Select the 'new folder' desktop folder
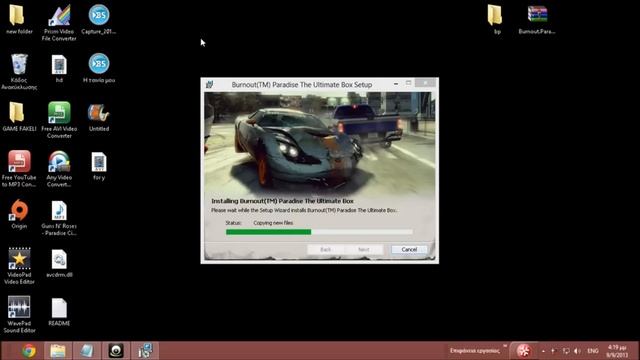The height and width of the screenshot is (360, 640). pos(19,20)
